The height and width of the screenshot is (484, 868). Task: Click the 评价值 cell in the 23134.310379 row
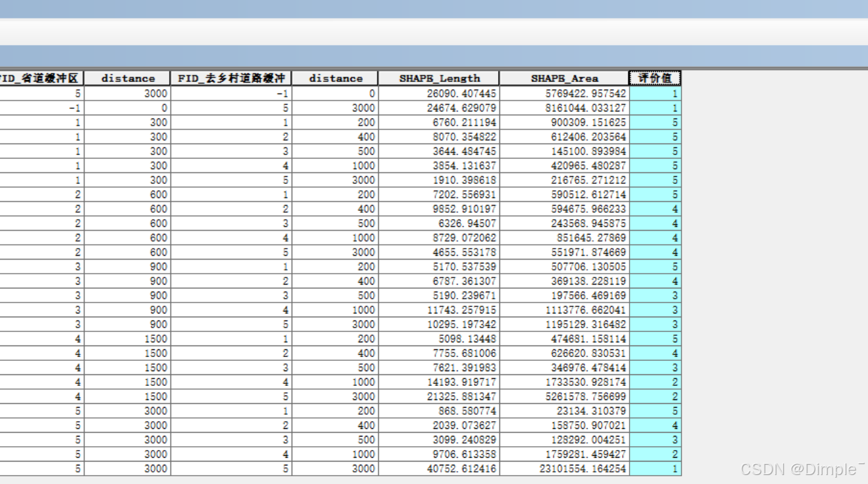(x=655, y=410)
